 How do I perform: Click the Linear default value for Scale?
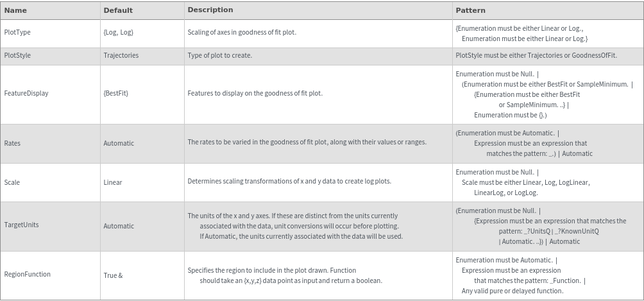point(113,182)
